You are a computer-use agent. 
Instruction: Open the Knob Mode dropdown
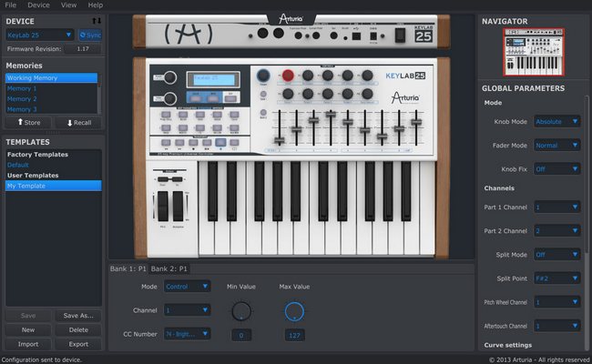(556, 121)
